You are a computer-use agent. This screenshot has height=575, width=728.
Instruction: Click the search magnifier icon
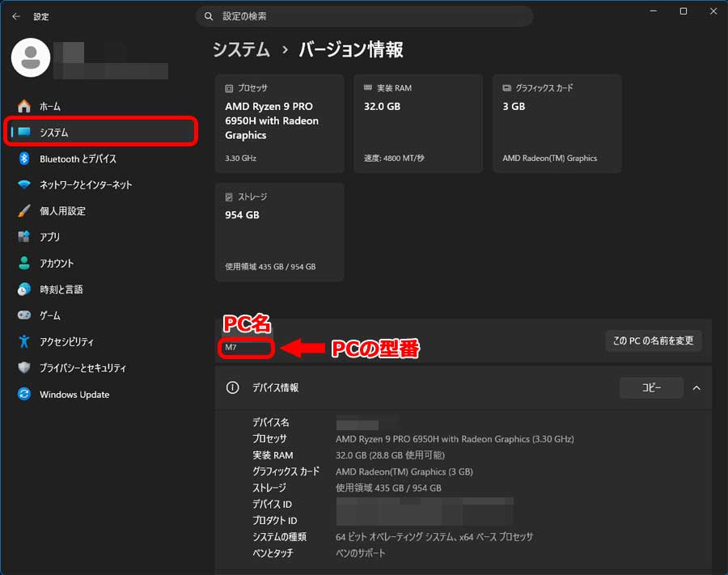click(209, 16)
